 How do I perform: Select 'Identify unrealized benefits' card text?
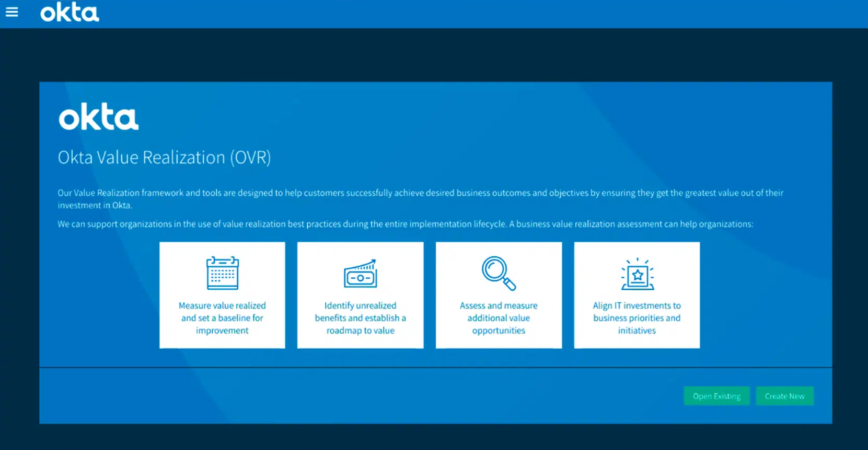click(x=361, y=318)
